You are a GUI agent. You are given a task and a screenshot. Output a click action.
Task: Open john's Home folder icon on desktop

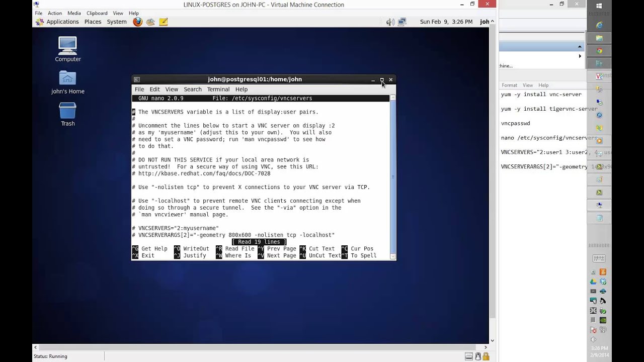[67, 82]
